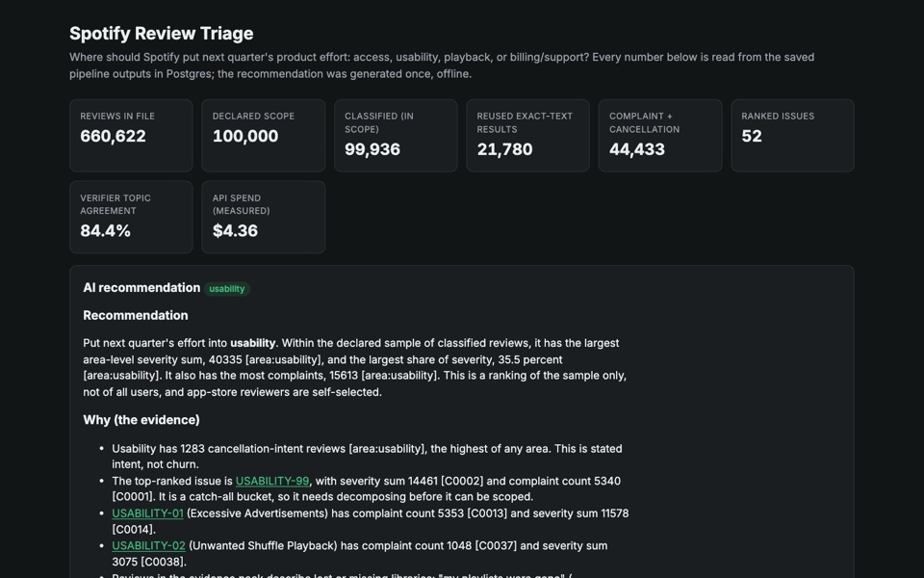Click the 99,936 value
The height and width of the screenshot is (578, 924).
[x=372, y=150]
